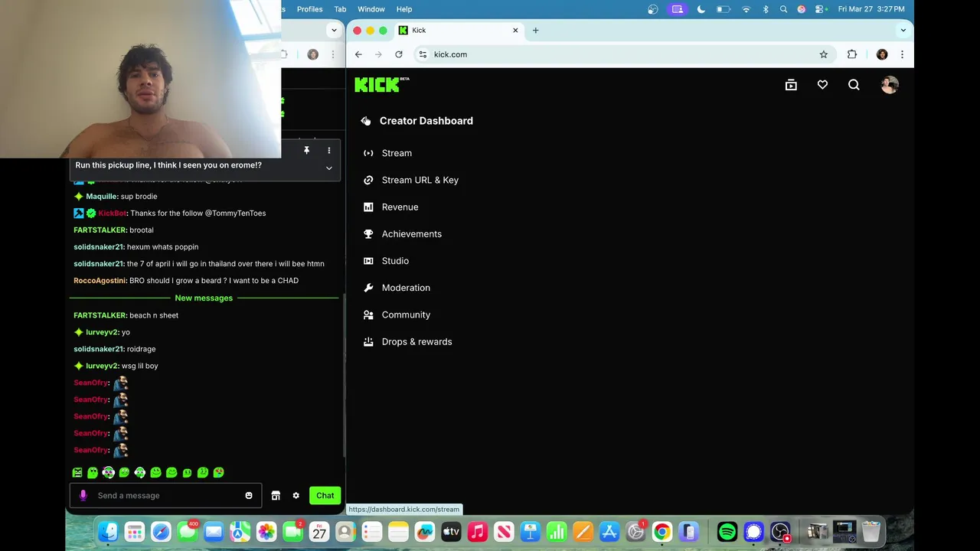Open chat settings gear
Screen dimensions: 980x551
pyautogui.click(x=296, y=495)
